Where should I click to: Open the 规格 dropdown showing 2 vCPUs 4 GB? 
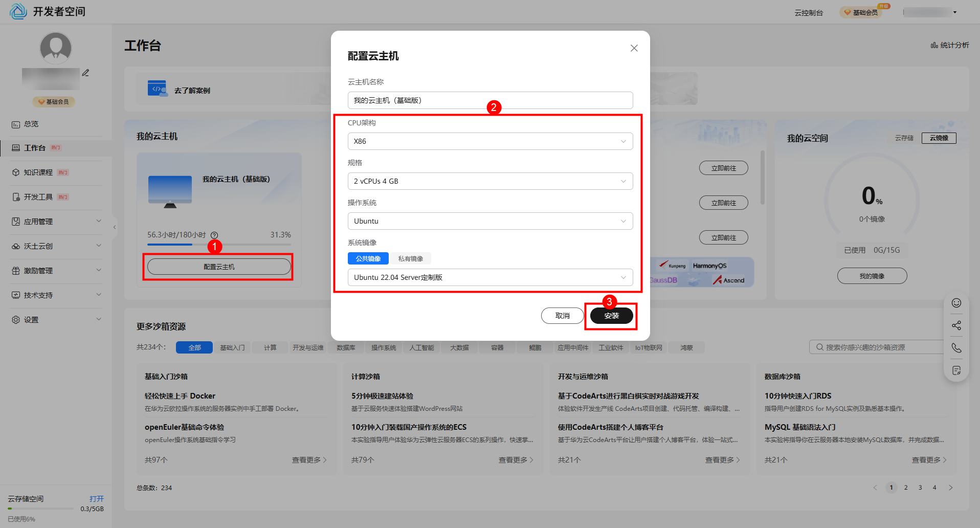[x=490, y=181]
